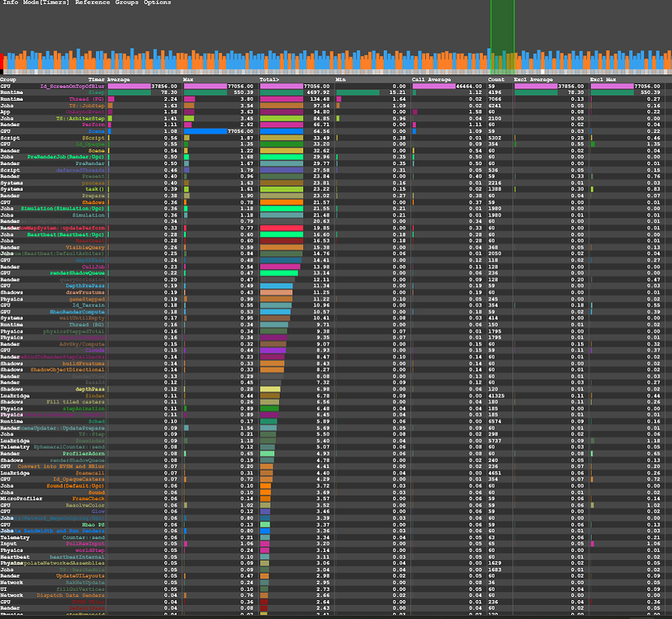Select the GPU Shadows timer

[x=93, y=202]
